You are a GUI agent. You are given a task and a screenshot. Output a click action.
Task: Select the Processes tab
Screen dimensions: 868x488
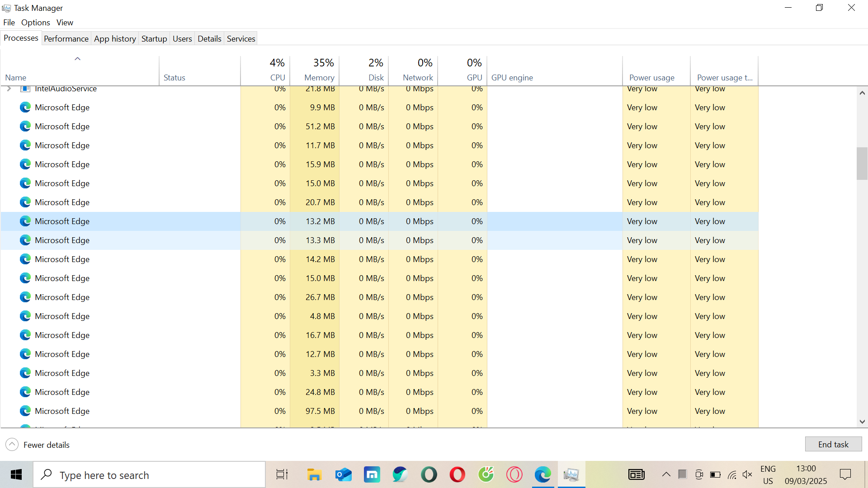coord(21,38)
